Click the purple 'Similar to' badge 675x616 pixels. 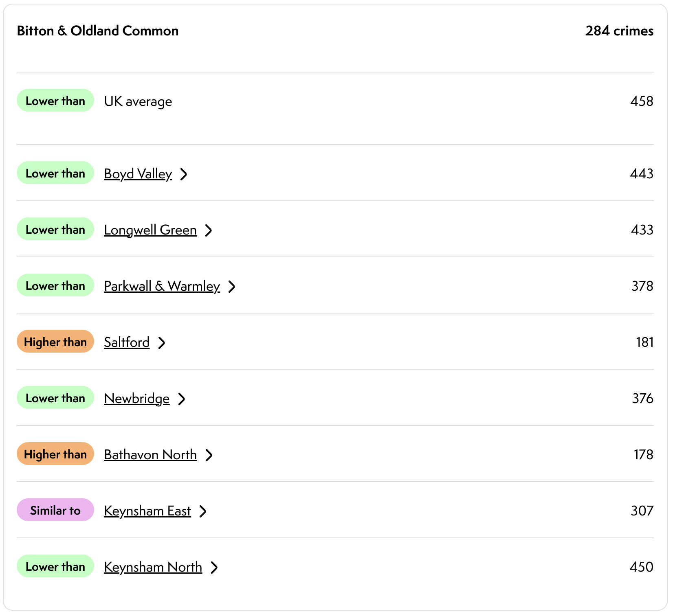coord(55,510)
